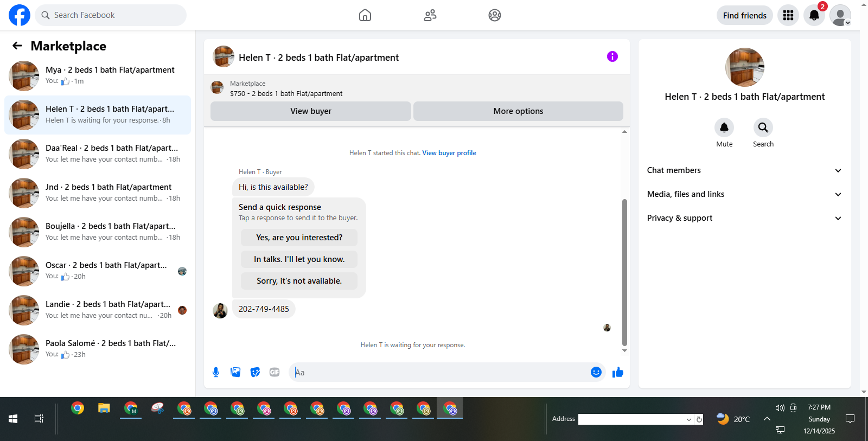This screenshot has height=441, width=868.
Task: Click the Facebook logo icon
Action: coord(20,15)
